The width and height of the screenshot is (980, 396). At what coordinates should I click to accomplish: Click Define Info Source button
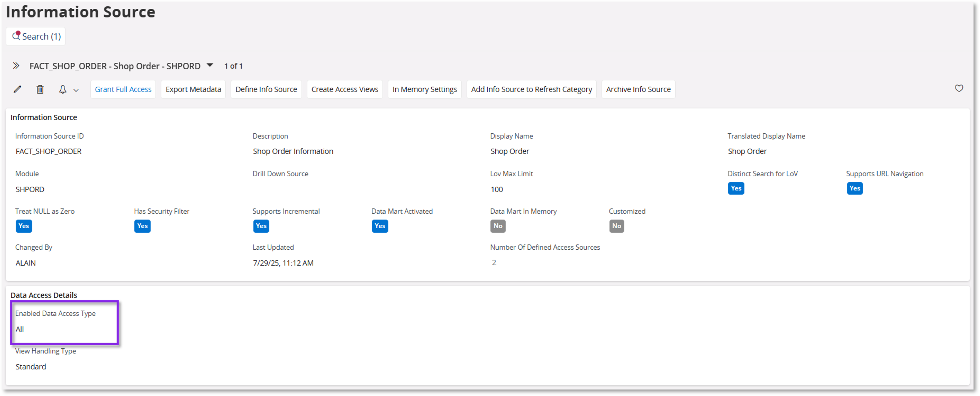click(266, 90)
